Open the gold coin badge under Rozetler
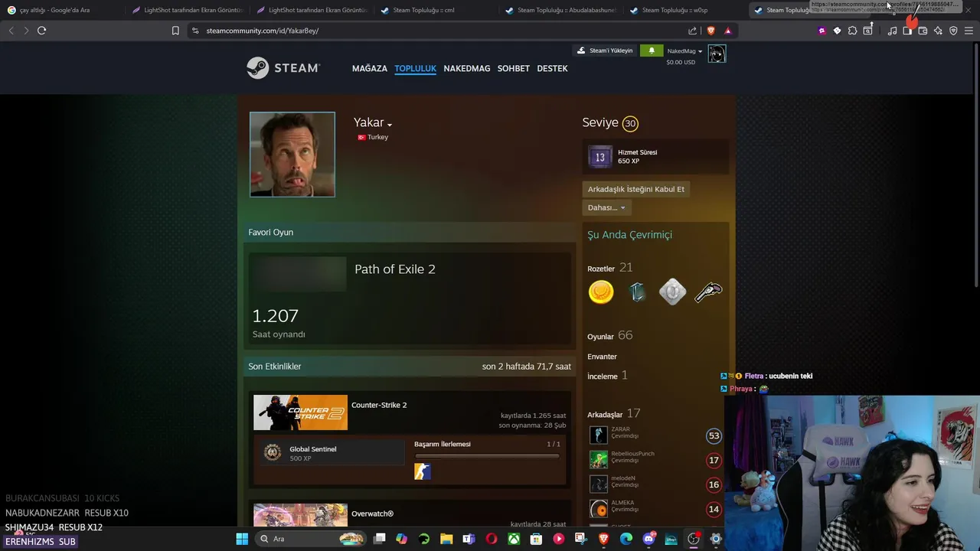Screen dimensions: 980x551 coord(601,292)
